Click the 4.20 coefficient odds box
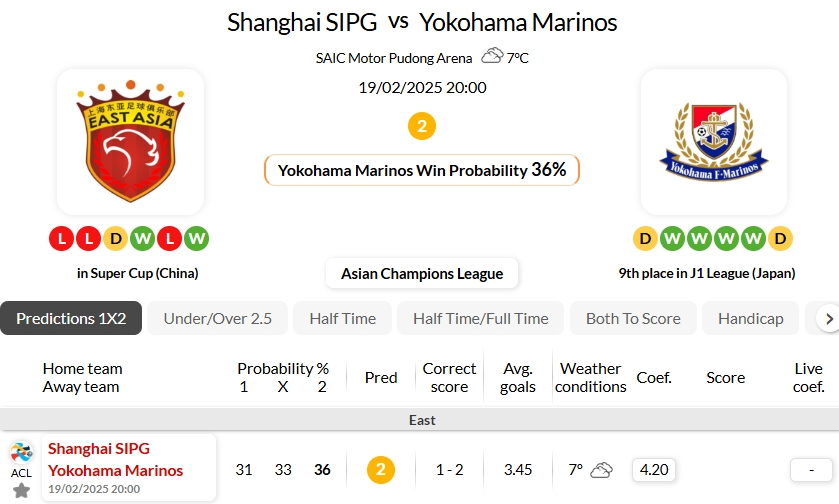 654,469
